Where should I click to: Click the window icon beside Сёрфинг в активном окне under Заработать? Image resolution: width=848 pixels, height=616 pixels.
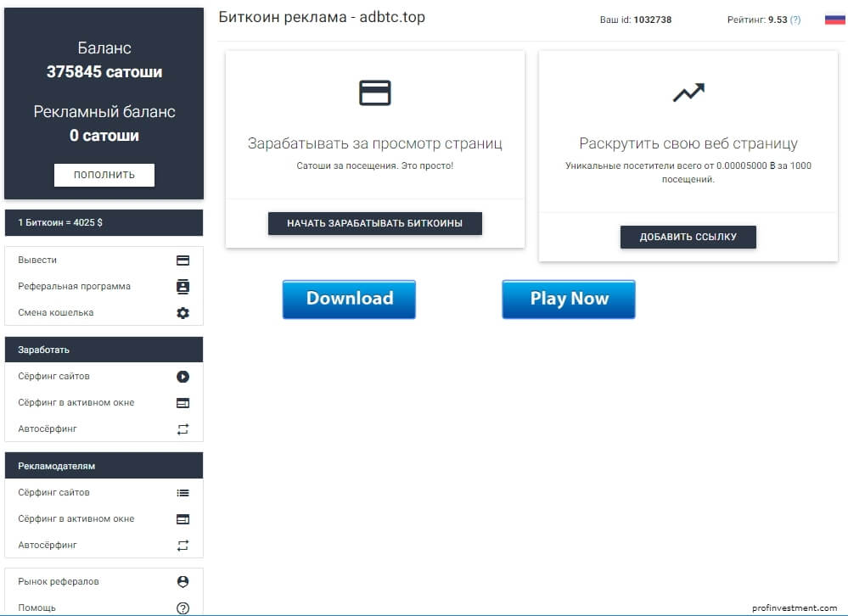coord(183,402)
